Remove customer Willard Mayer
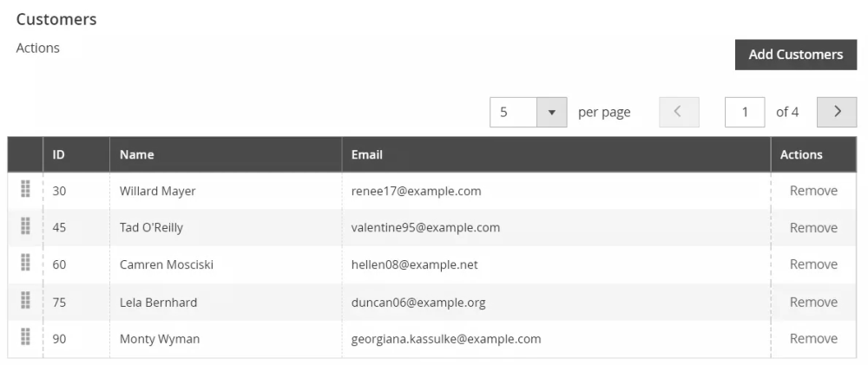868x365 pixels. (x=813, y=191)
